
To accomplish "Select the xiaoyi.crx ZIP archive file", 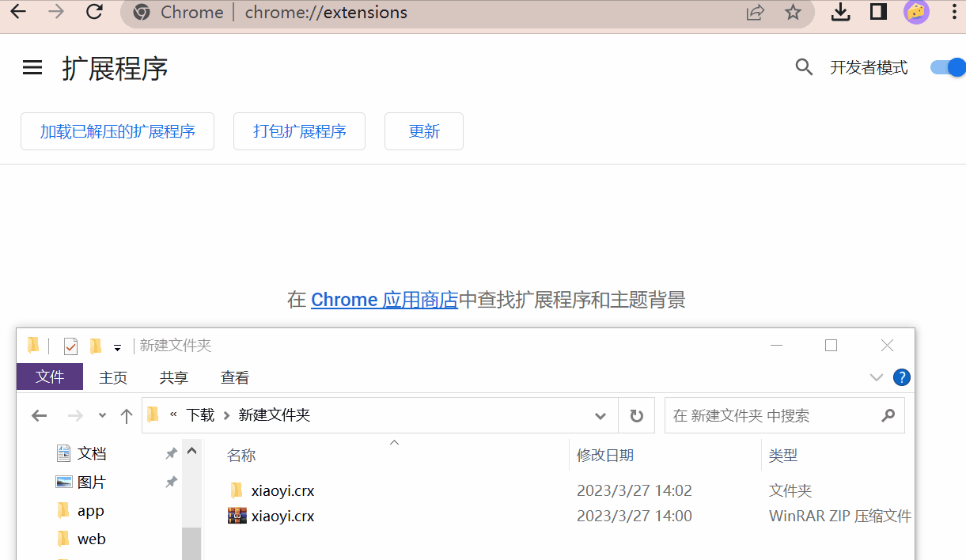I will (282, 516).
